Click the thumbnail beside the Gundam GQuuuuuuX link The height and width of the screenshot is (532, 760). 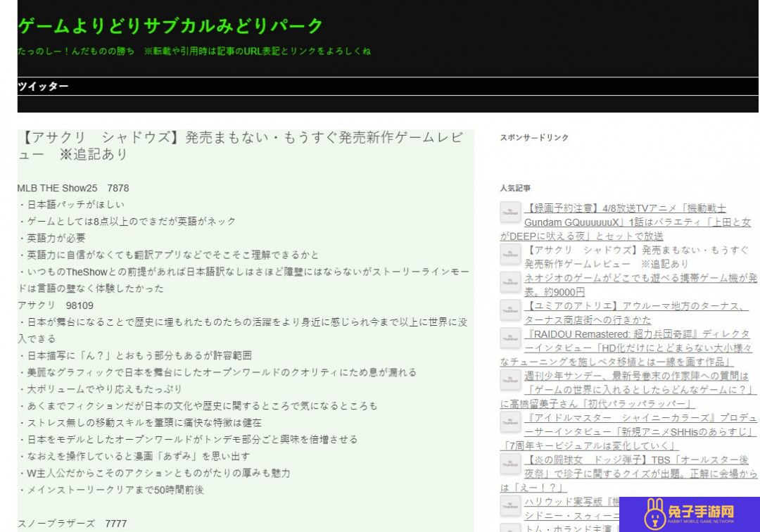pos(510,213)
